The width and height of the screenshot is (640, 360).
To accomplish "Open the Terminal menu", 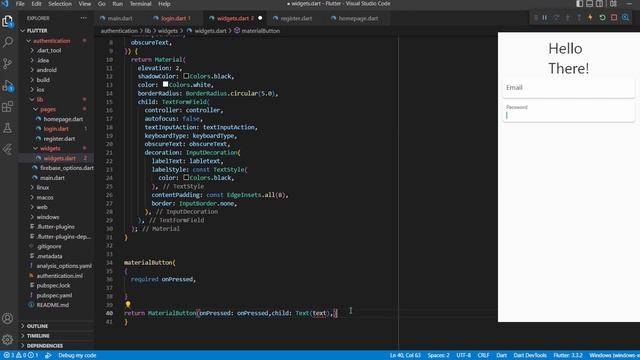I will click(140, 4).
